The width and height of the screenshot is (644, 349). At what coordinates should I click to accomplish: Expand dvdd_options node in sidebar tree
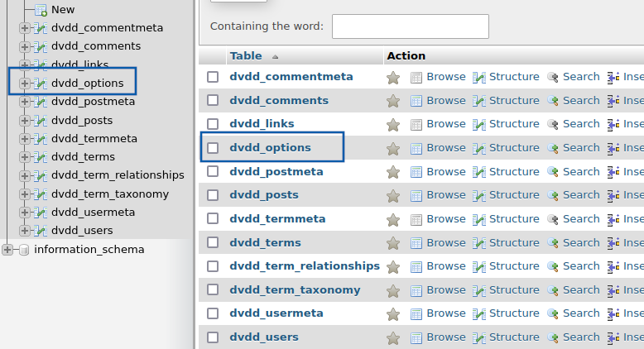(x=24, y=84)
